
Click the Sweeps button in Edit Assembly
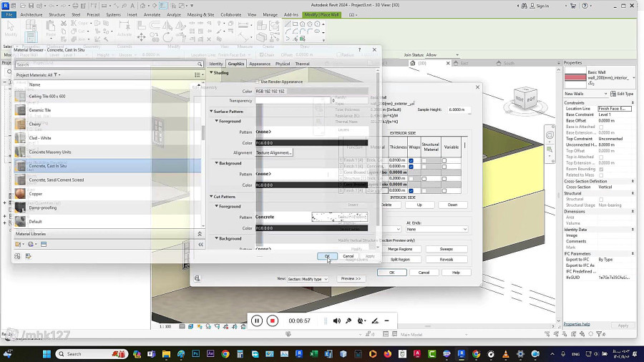click(x=447, y=249)
